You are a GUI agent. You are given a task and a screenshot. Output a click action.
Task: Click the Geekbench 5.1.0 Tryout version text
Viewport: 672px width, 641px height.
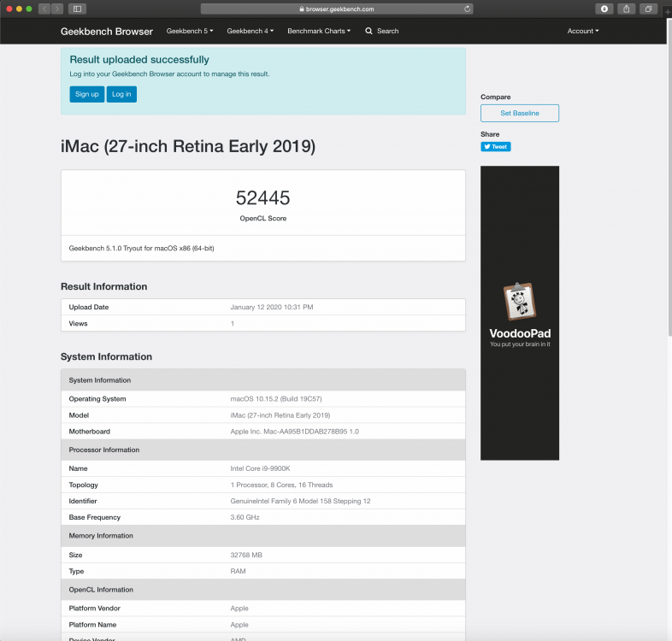coord(141,249)
